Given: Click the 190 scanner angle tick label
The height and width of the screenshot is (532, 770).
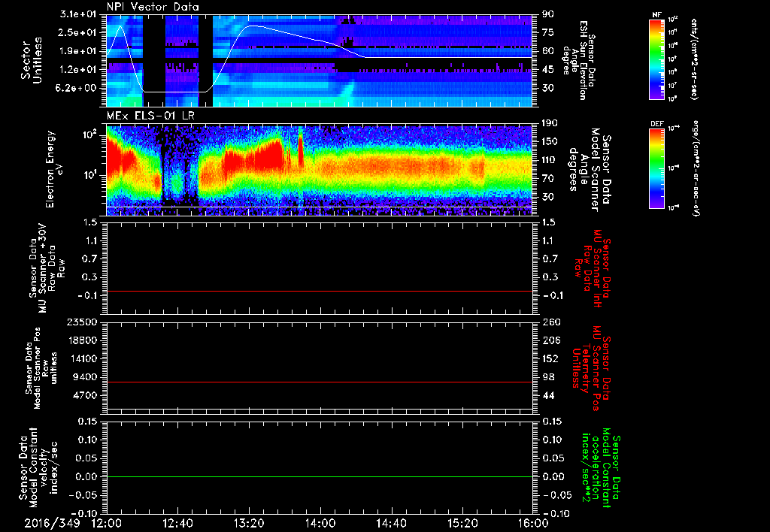Looking at the screenshot, I should 550,123.
